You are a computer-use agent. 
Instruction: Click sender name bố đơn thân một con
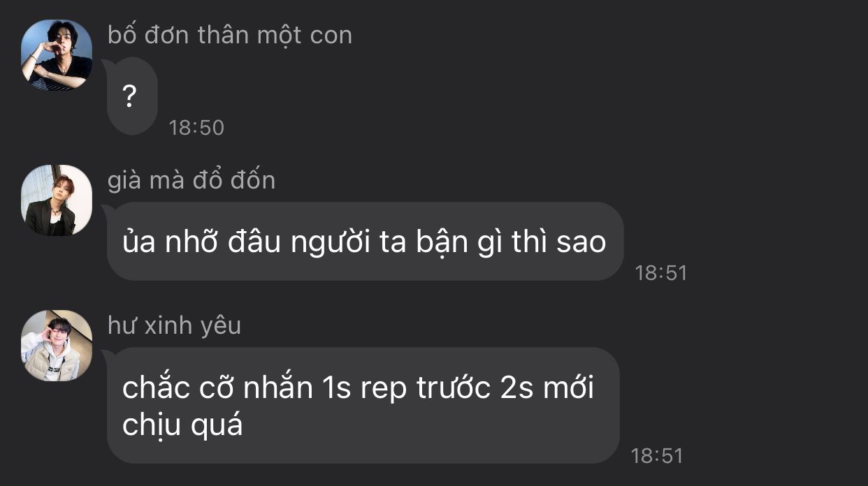coord(230,34)
